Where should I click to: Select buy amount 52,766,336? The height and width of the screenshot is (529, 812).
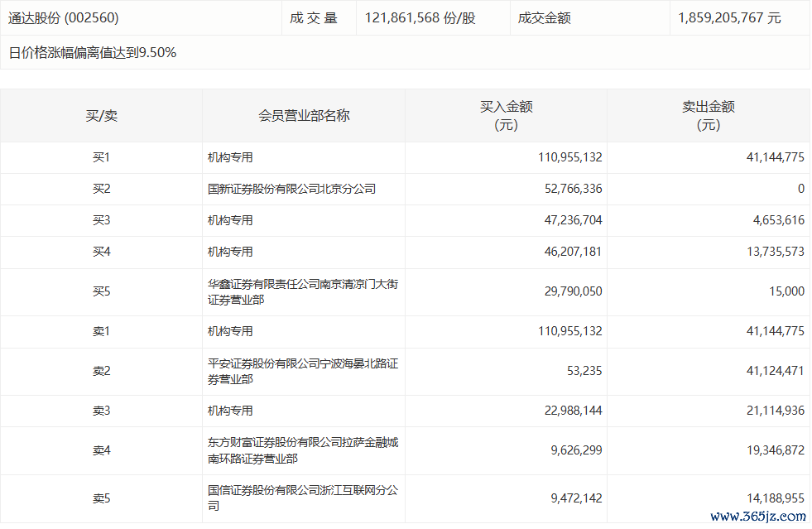(x=574, y=189)
